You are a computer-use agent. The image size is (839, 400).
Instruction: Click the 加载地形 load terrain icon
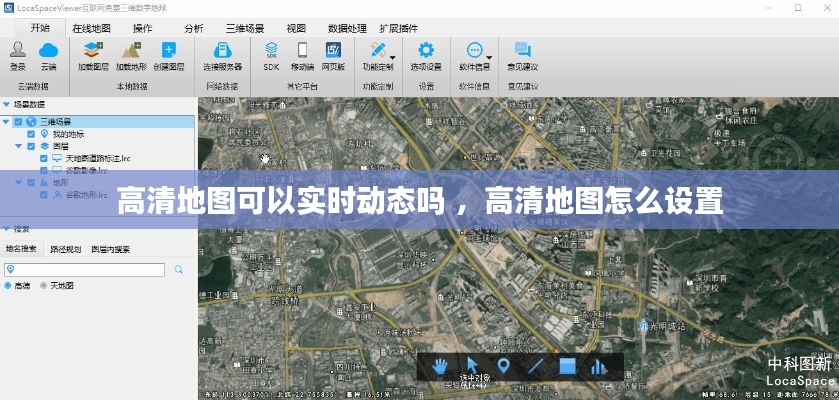(x=131, y=50)
